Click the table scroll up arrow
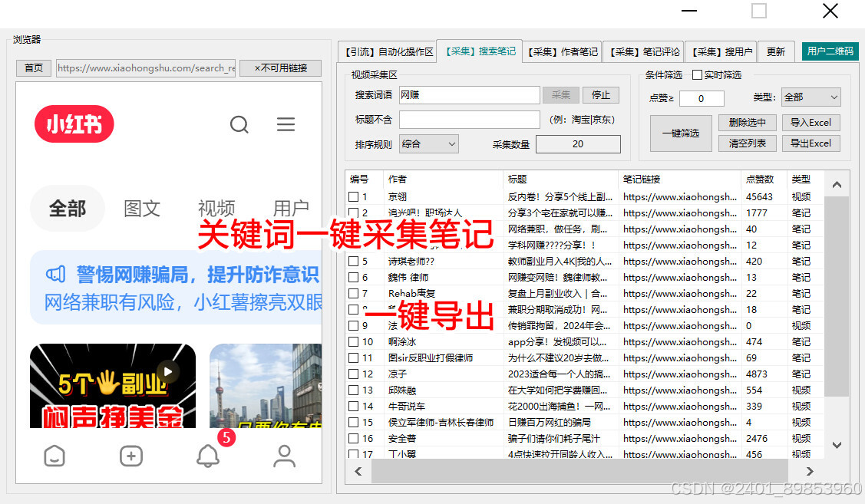Screen dimensions: 865x504 tap(837, 185)
